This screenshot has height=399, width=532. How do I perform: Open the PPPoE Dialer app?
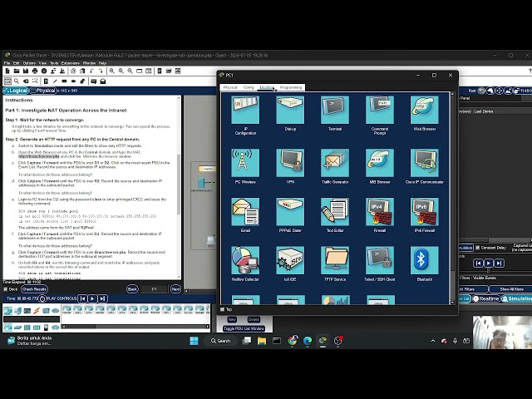pos(290,212)
